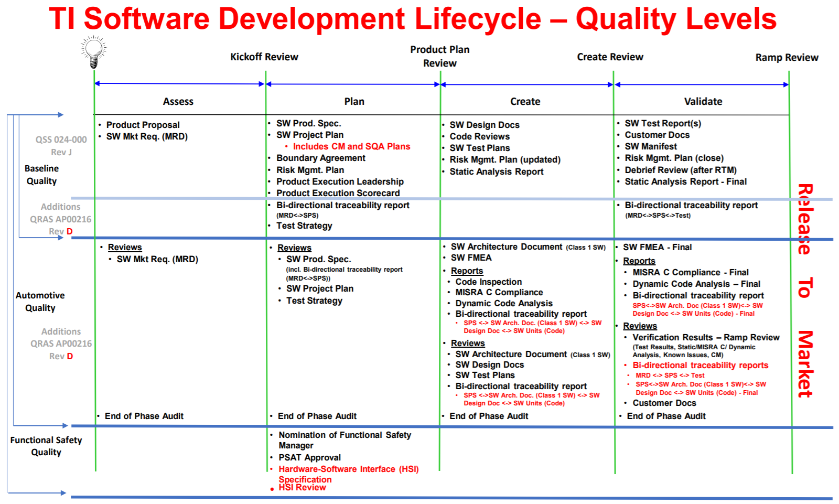
Task: Click 'MISRA C Compliance - Final' bullet
Action: pyautogui.click(x=691, y=272)
